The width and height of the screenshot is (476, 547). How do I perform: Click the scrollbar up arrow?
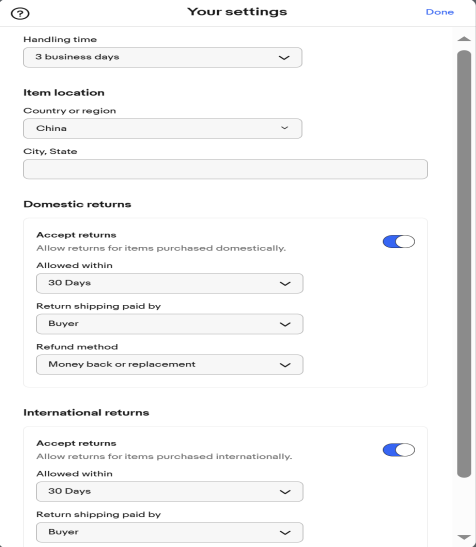pos(464,39)
